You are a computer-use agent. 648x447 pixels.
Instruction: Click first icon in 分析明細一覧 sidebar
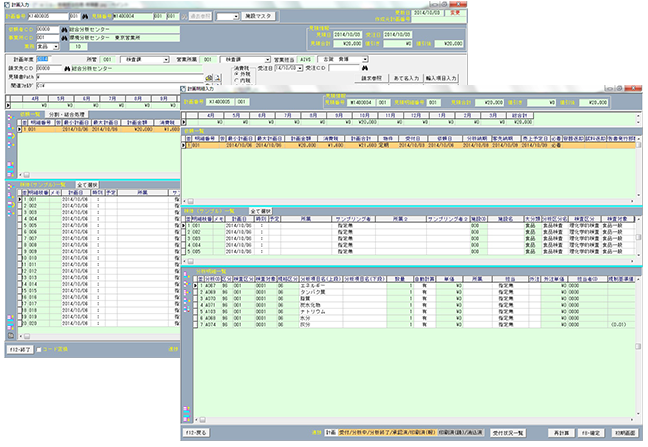pos(186,274)
